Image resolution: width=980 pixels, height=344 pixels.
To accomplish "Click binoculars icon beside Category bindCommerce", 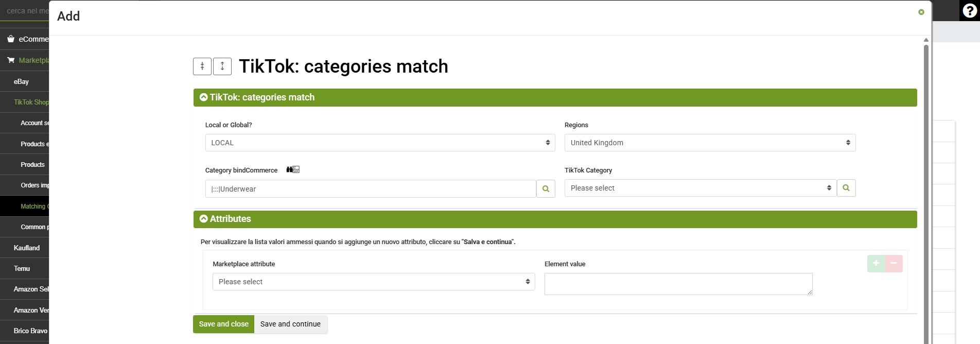I will click(293, 169).
